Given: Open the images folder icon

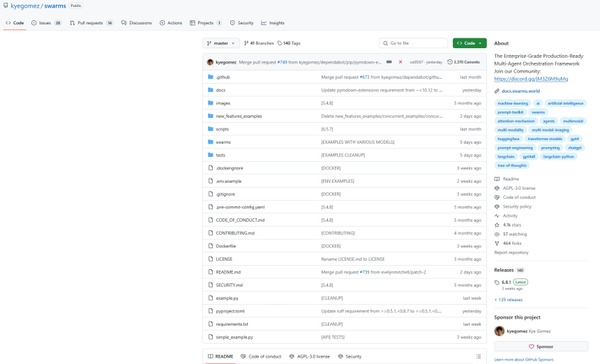Looking at the screenshot, I should [x=211, y=103].
